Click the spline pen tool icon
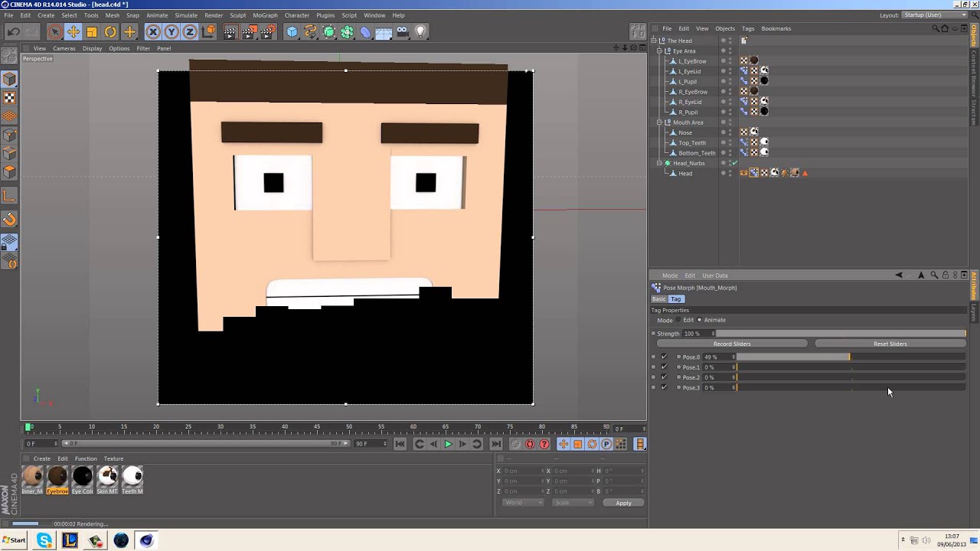This screenshot has height=551, width=980. [x=310, y=31]
